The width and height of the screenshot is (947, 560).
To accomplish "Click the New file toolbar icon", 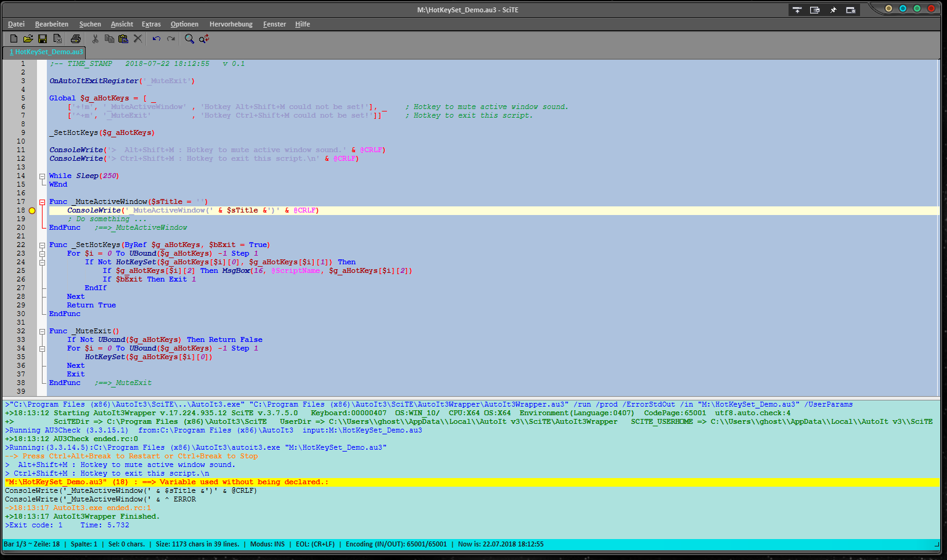I will tap(14, 39).
